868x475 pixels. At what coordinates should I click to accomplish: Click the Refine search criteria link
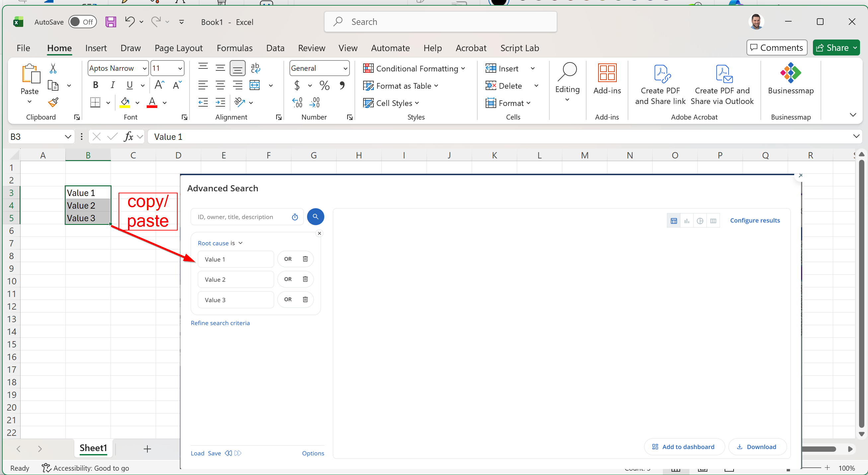pos(220,323)
